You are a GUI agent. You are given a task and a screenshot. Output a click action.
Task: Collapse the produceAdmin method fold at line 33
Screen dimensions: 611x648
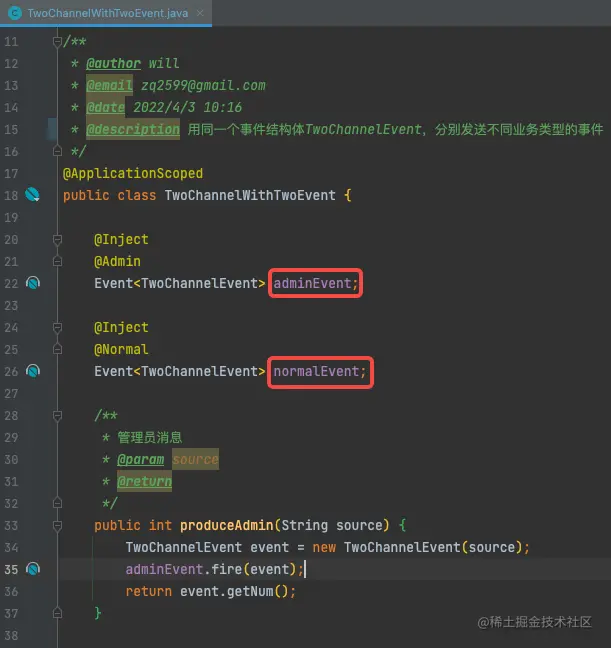click(x=57, y=525)
